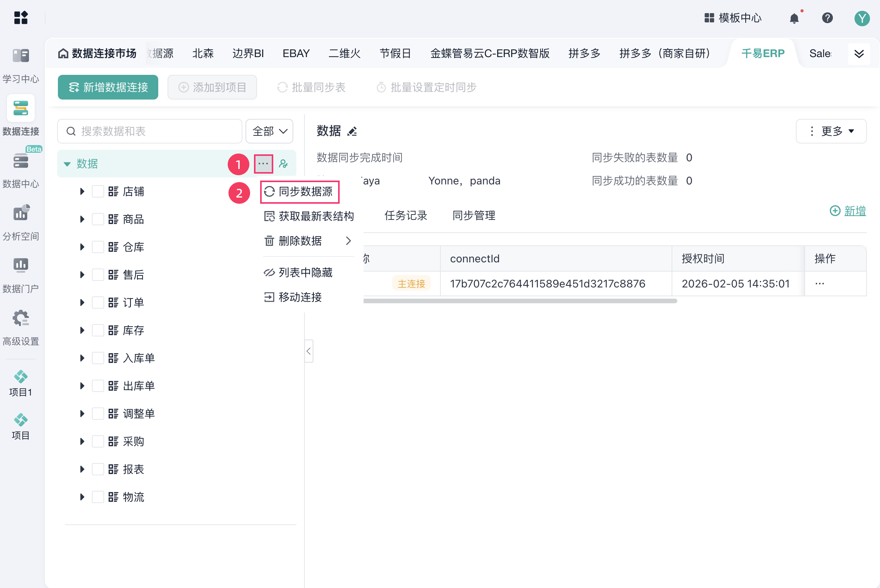
Task: Check the 调整单 checkbox
Action: (98, 414)
